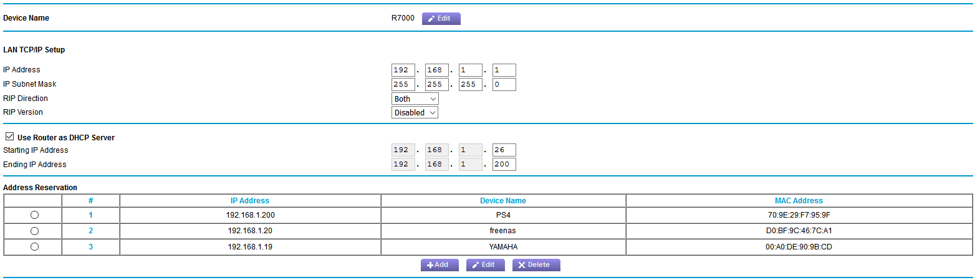
Task: Click the R7000 device name text
Action: click(403, 18)
